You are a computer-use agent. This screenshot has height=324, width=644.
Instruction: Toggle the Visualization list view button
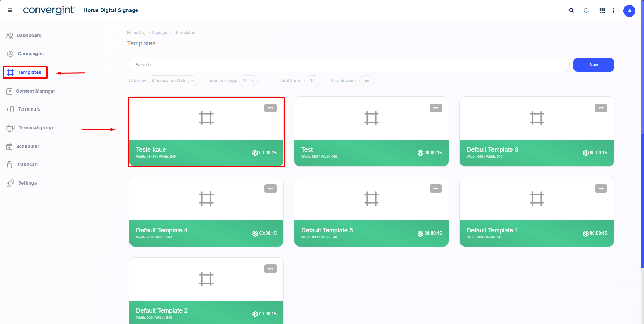pyautogui.click(x=366, y=81)
